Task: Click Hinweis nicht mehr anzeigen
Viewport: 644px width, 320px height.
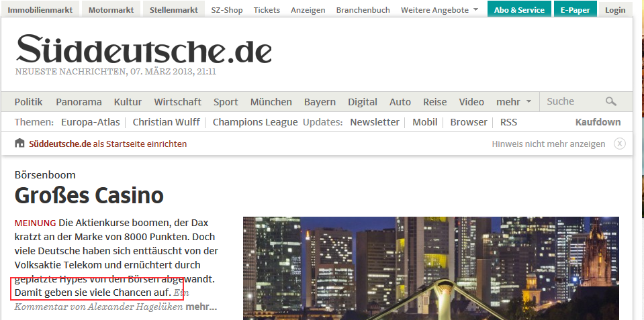Action: [x=548, y=144]
